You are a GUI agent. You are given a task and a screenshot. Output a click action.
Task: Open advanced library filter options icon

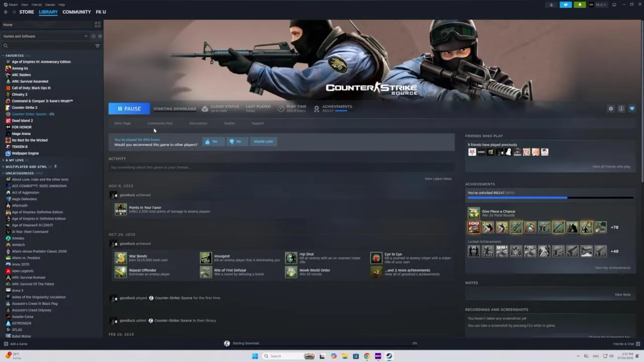[x=98, y=46]
